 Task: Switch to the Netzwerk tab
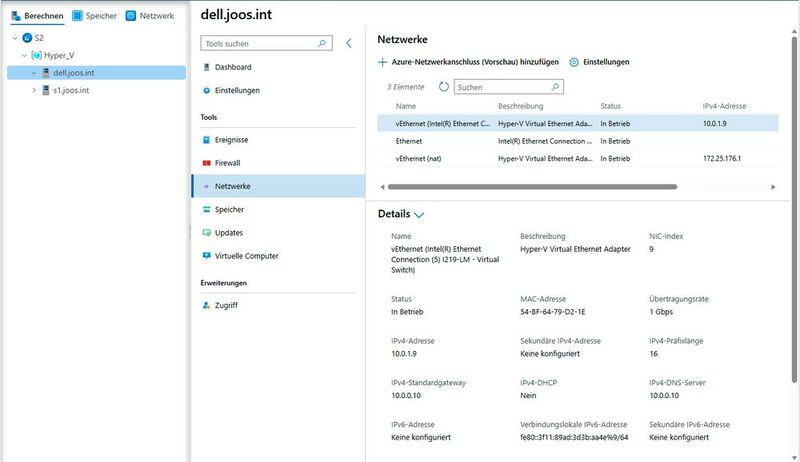click(150, 16)
